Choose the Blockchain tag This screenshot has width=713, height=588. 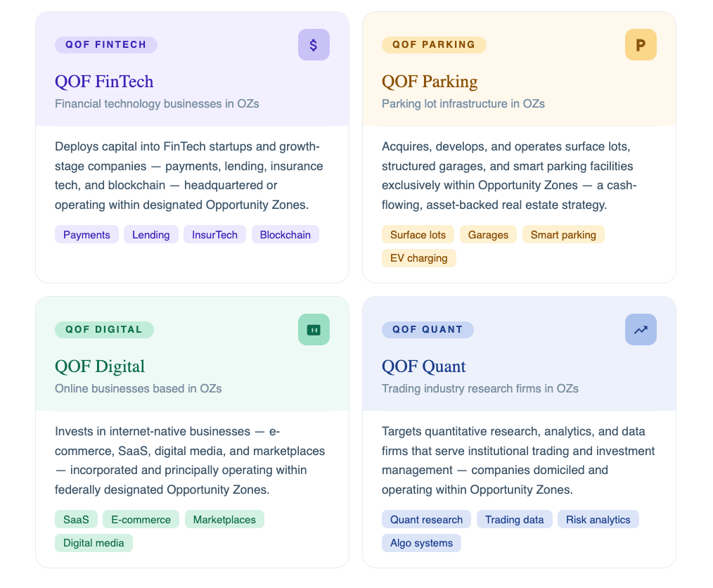click(285, 235)
